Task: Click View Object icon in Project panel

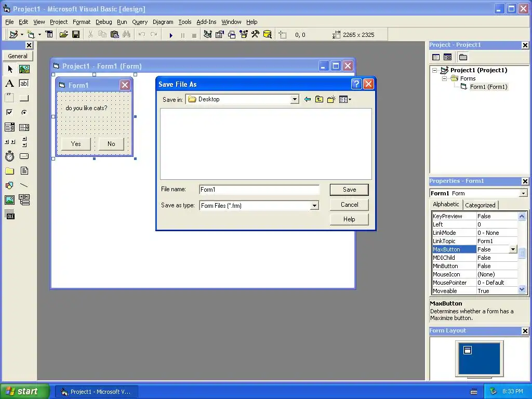Action: tap(447, 57)
